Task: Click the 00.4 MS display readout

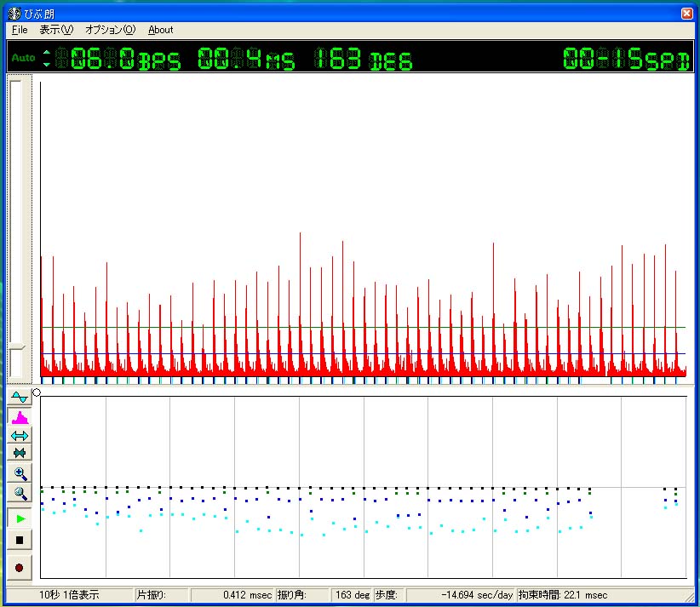Action: pyautogui.click(x=246, y=59)
